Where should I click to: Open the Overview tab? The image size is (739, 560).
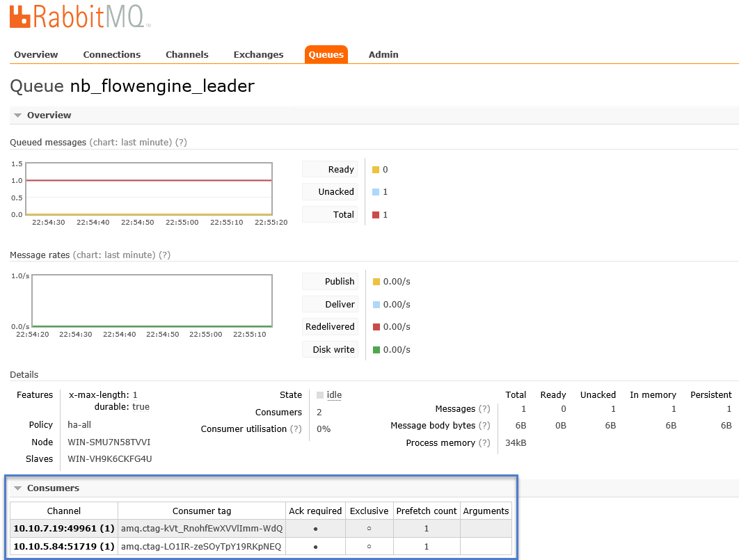(35, 55)
